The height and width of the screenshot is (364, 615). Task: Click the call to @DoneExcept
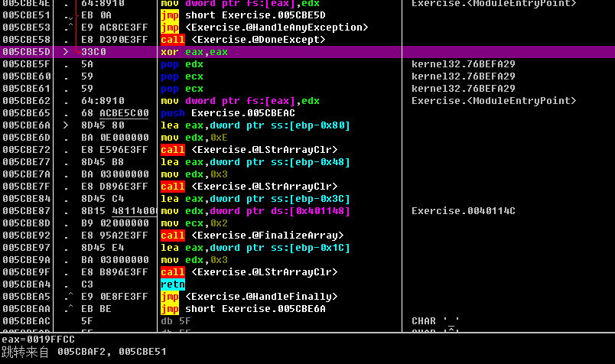point(243,40)
